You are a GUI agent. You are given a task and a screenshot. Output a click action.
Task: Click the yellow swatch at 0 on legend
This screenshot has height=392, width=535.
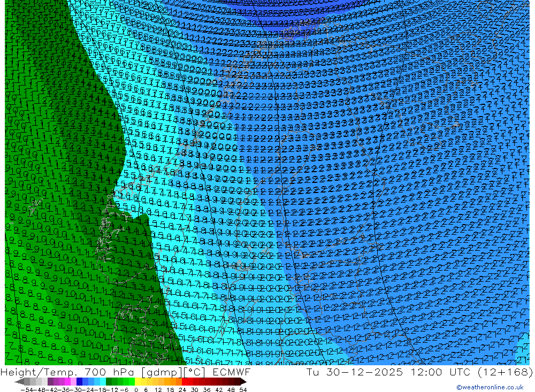138,382
